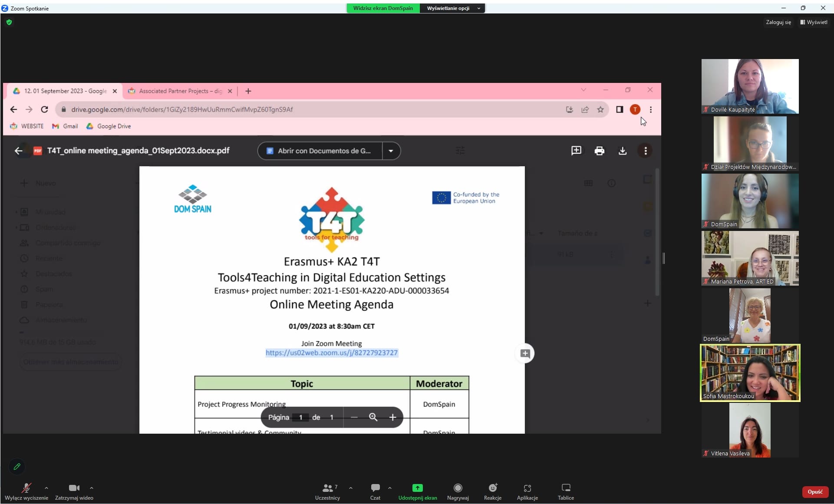Click install app icon in address bar
Screen dimensions: 834x504
570,109
